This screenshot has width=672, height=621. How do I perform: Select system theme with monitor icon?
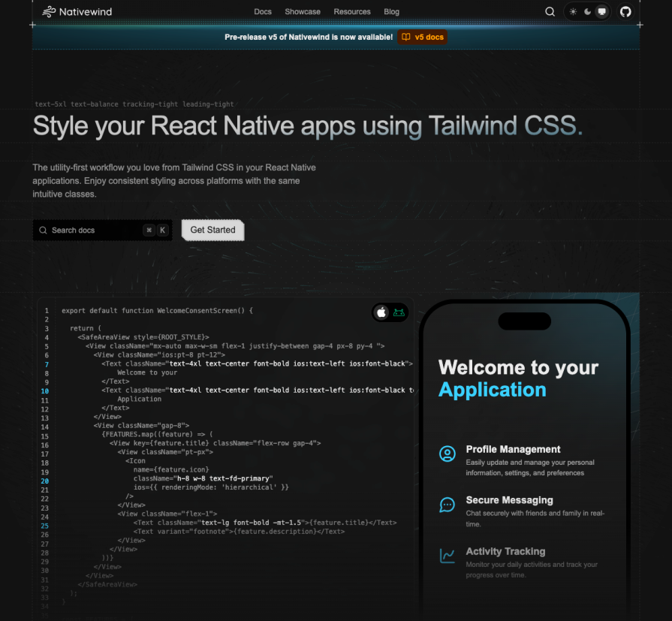601,11
